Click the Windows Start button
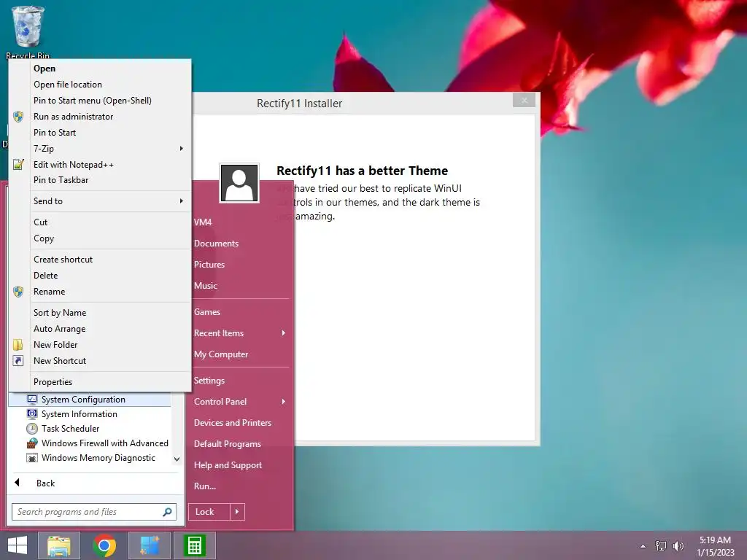Image resolution: width=747 pixels, height=560 pixels. click(18, 545)
